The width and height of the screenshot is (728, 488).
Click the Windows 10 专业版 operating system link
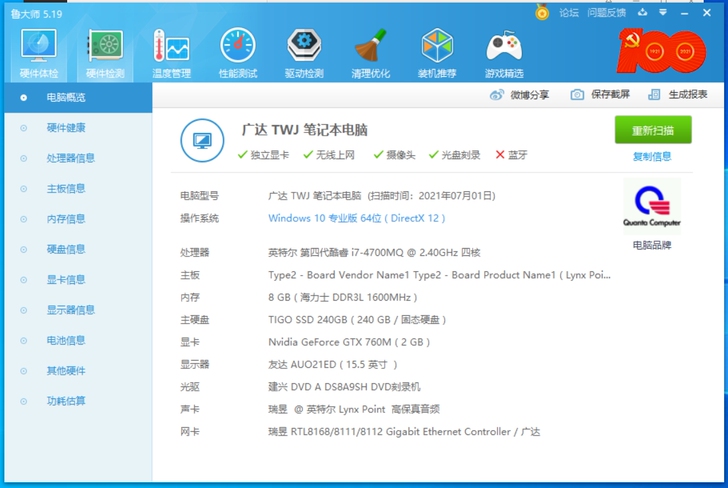pyautogui.click(x=356, y=218)
